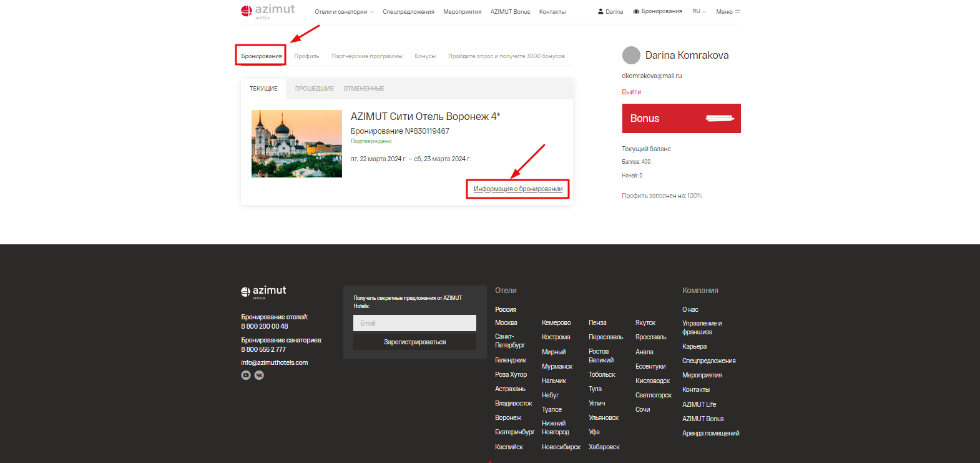Image resolution: width=980 pixels, height=463 pixels.
Task: Click the Подтверждено status text
Action: [371, 141]
